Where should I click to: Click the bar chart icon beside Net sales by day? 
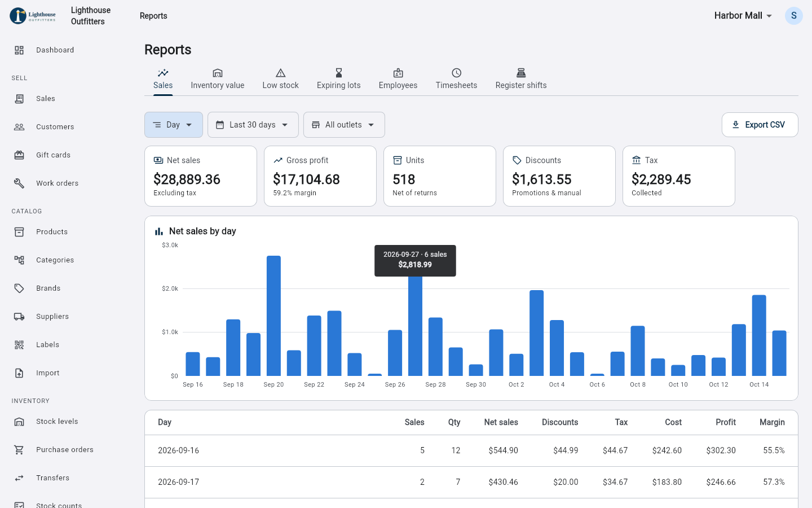click(x=159, y=231)
